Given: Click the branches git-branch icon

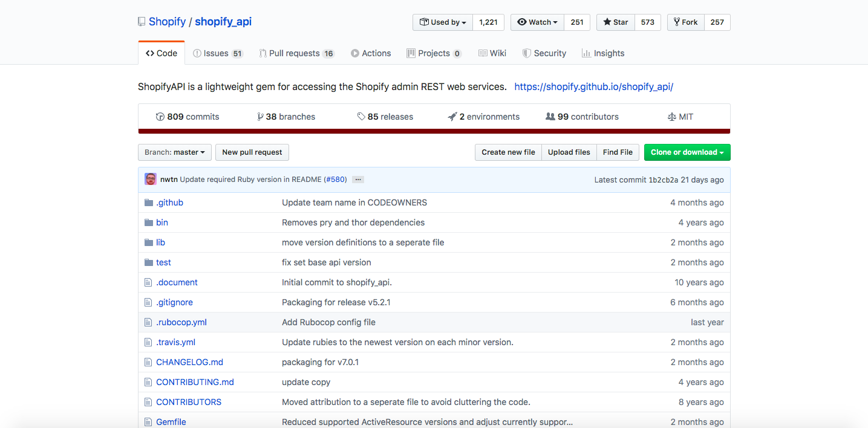Looking at the screenshot, I should 260,117.
